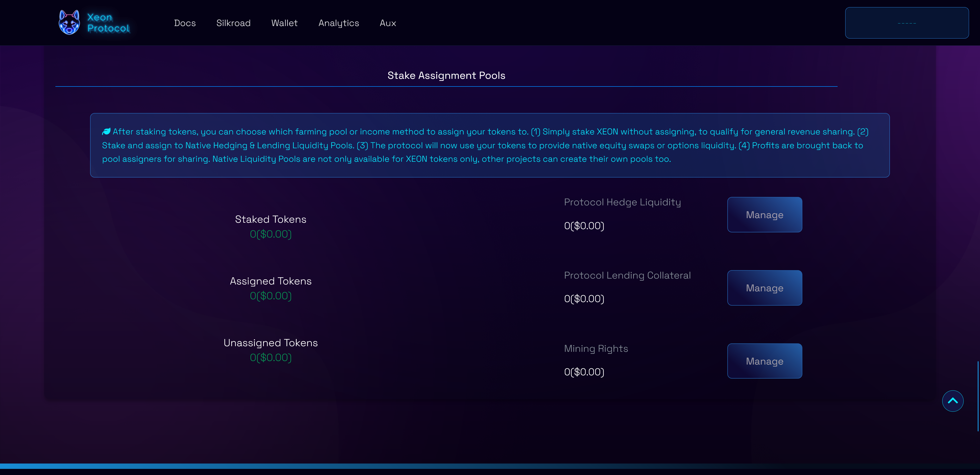Manage Protocol Hedge Liquidity pool
Screen dimensions: 980x475
point(764,215)
